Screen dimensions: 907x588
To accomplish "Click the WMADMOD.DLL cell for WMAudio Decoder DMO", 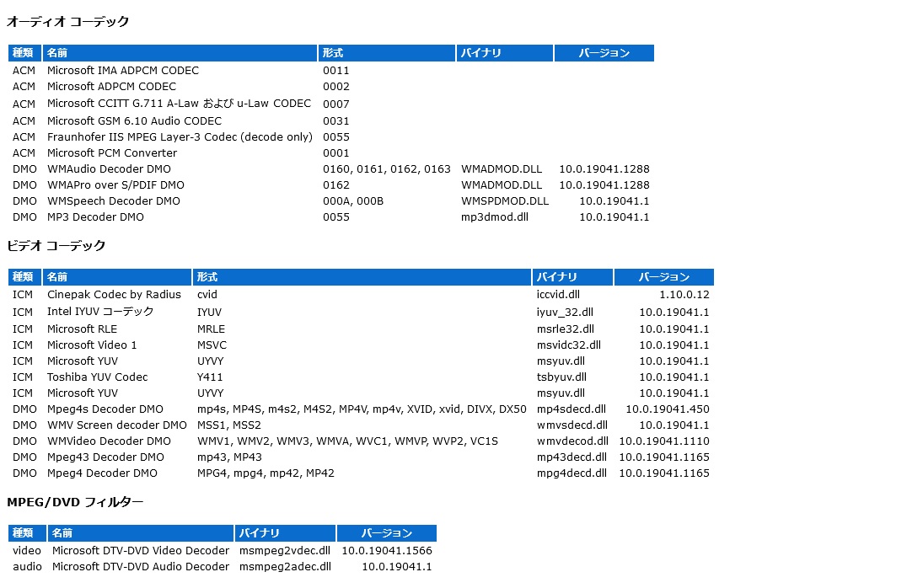I will point(502,169).
